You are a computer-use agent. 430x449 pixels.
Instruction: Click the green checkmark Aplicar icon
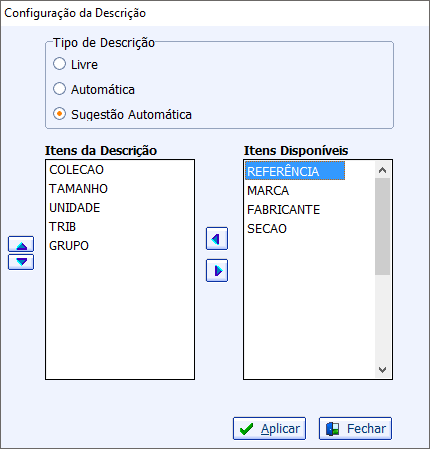[246, 429]
